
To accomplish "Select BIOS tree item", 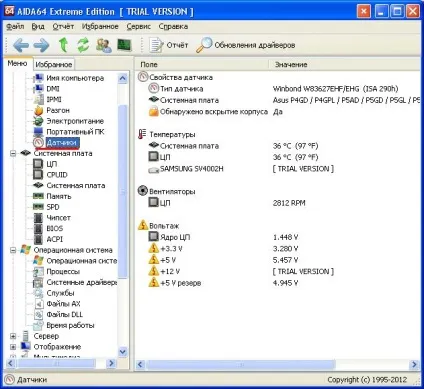I will coord(55,228).
